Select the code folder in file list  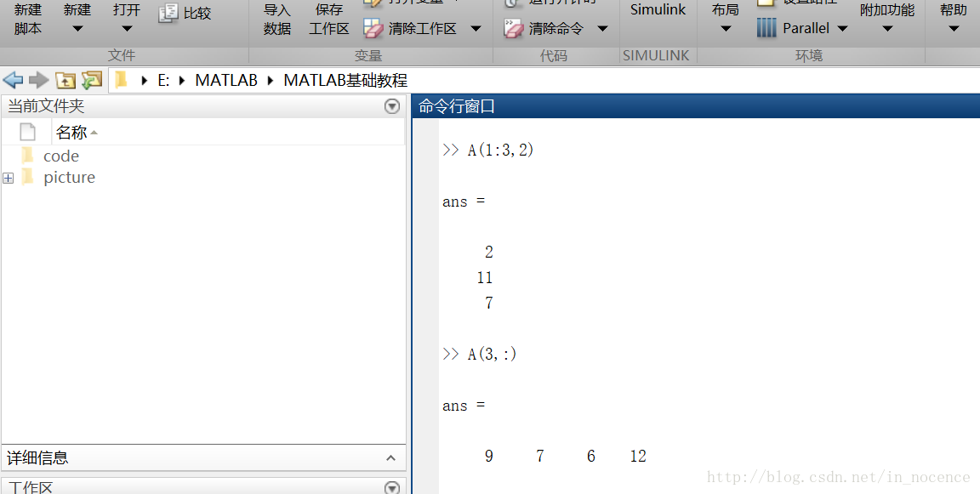[60, 156]
